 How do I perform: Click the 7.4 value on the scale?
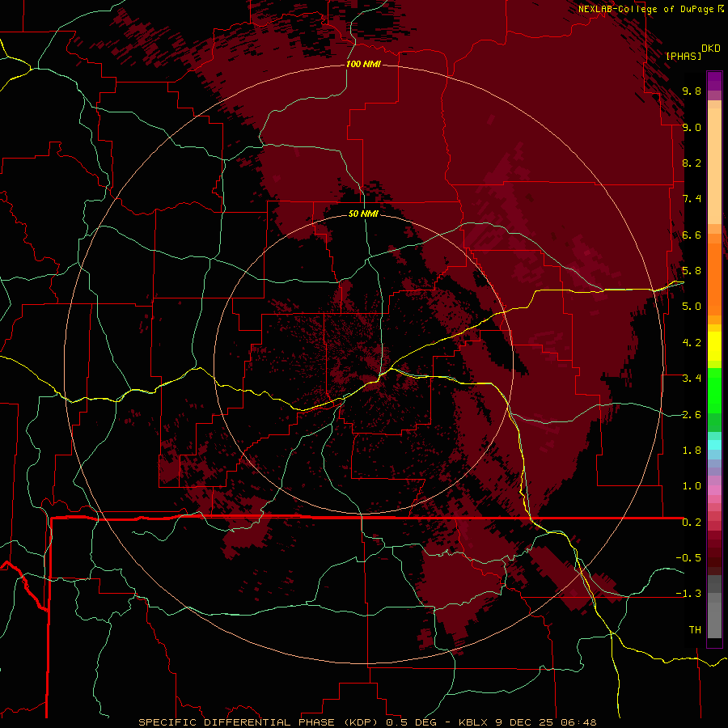[692, 199]
